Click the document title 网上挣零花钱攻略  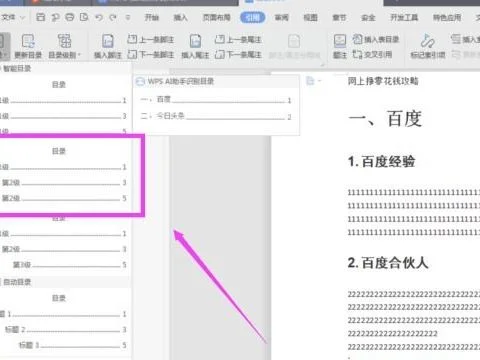[383, 81]
